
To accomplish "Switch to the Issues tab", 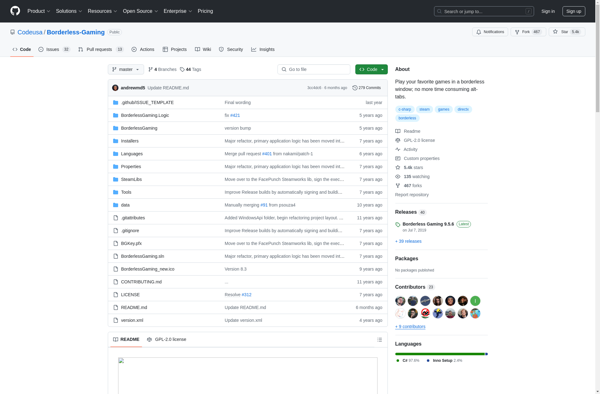I will pos(54,49).
